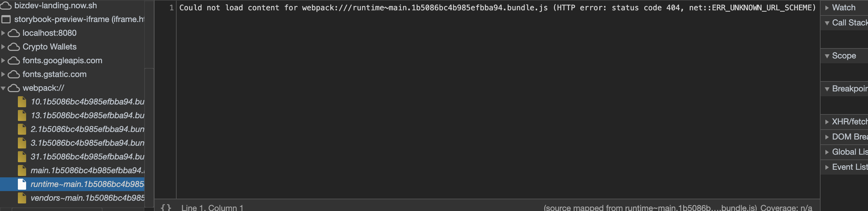Click the cloud icon beside localhost:8080
The height and width of the screenshot is (211, 868).
point(14,33)
